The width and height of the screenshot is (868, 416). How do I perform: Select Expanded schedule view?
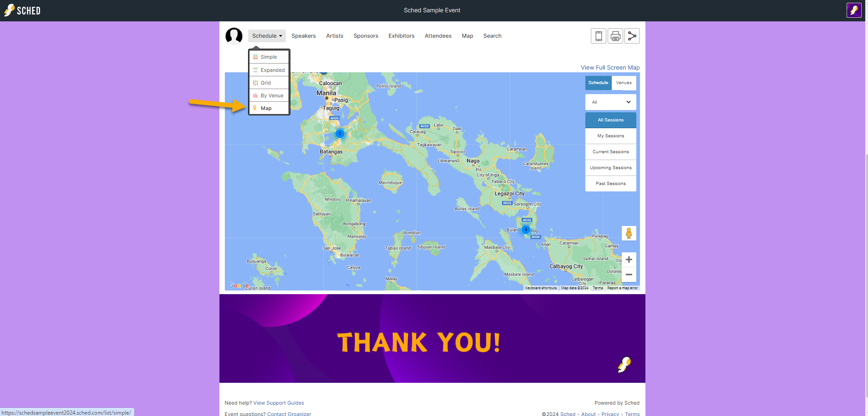(269, 70)
